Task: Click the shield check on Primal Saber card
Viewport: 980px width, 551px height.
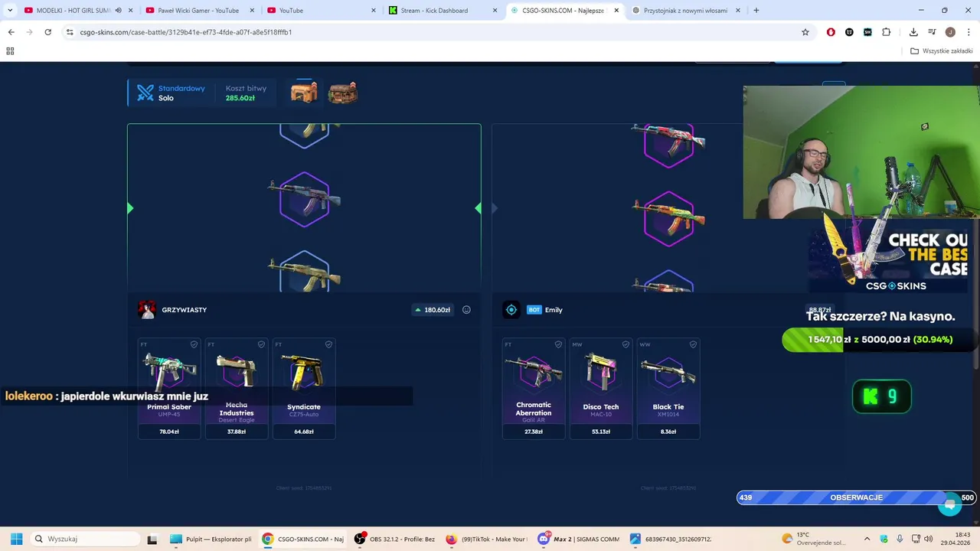Action: 194,344
